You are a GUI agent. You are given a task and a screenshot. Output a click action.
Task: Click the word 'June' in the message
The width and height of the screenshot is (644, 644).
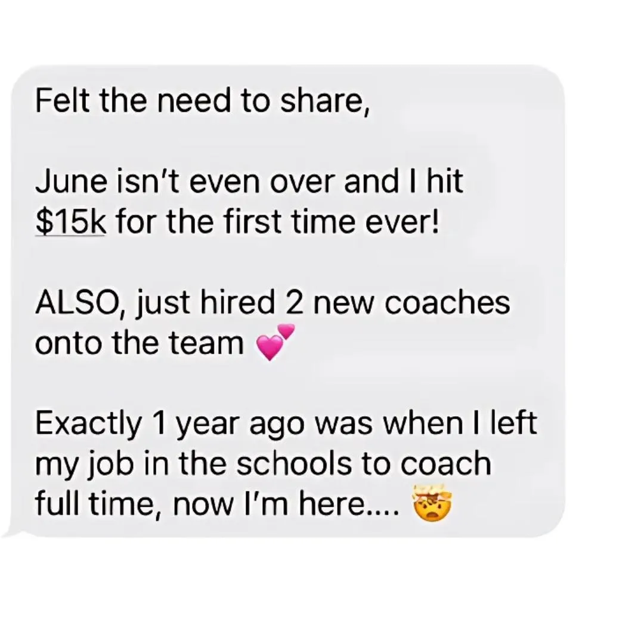pyautogui.click(x=70, y=181)
